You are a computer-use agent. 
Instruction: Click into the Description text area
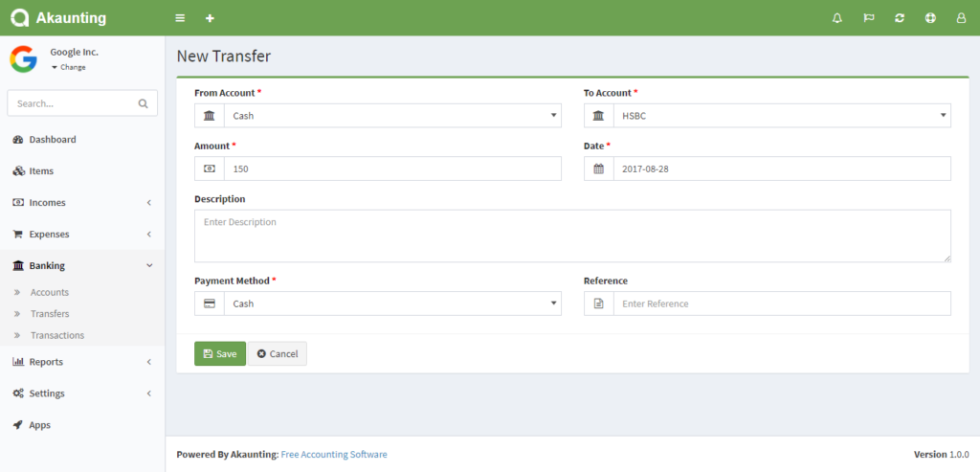[572, 236]
